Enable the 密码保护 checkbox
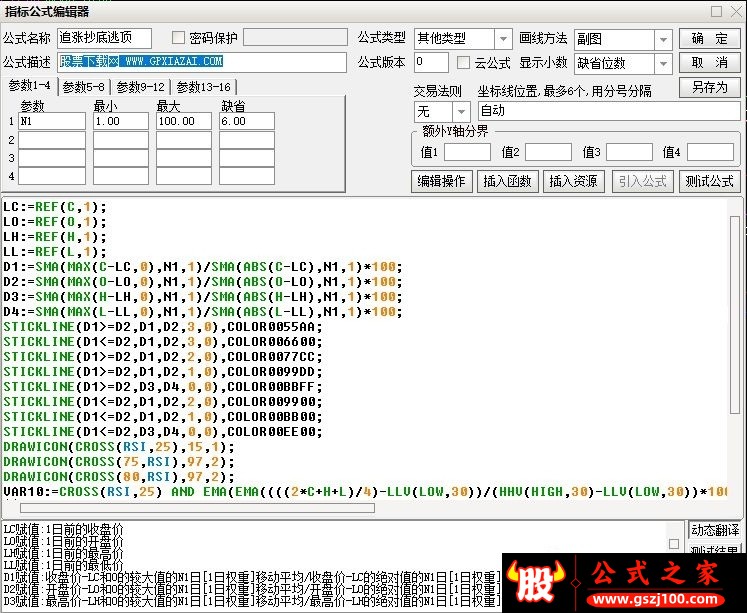Viewport: 747px width, 613px height. tap(178, 38)
